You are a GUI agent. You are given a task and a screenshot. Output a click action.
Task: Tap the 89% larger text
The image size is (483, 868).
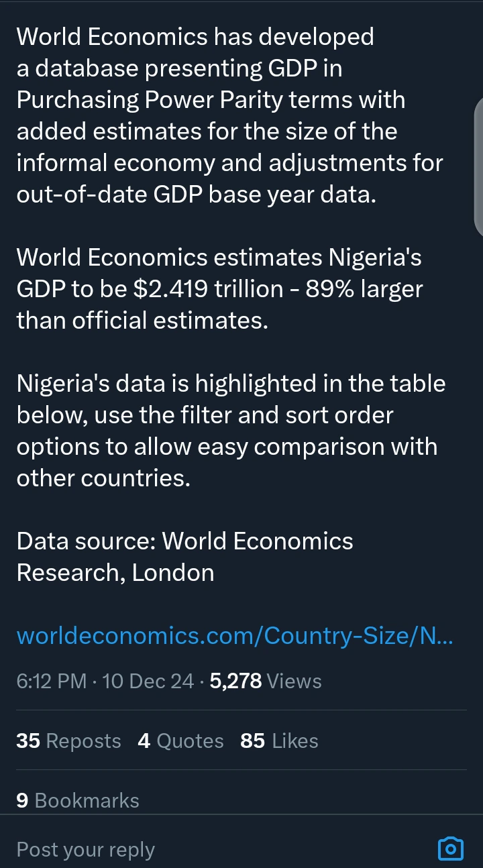(364, 289)
